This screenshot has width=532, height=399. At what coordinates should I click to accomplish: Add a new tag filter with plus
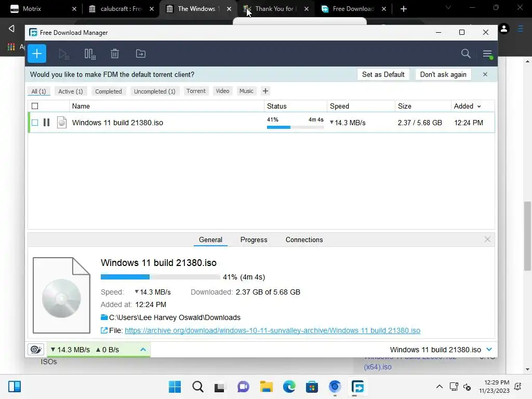click(x=265, y=91)
